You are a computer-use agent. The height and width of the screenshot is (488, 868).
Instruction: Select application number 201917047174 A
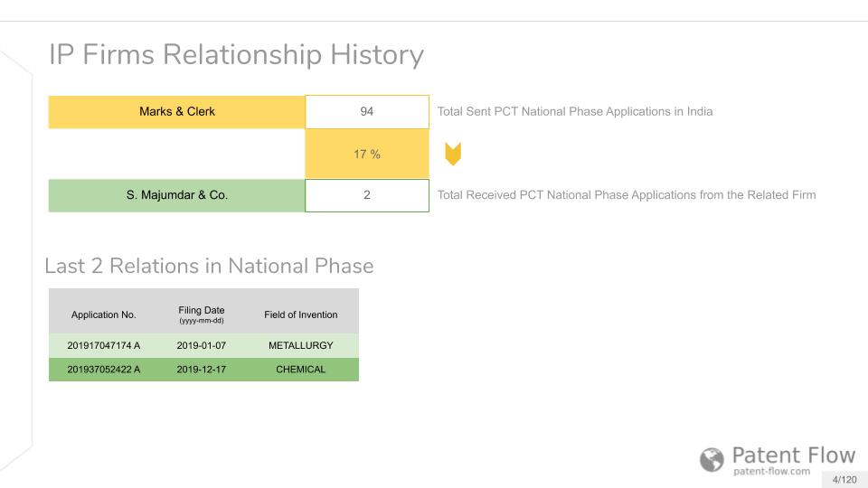(103, 345)
